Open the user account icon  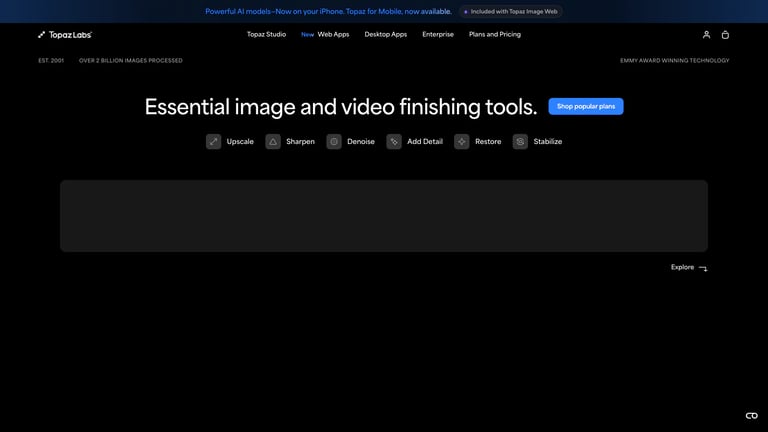(x=706, y=35)
